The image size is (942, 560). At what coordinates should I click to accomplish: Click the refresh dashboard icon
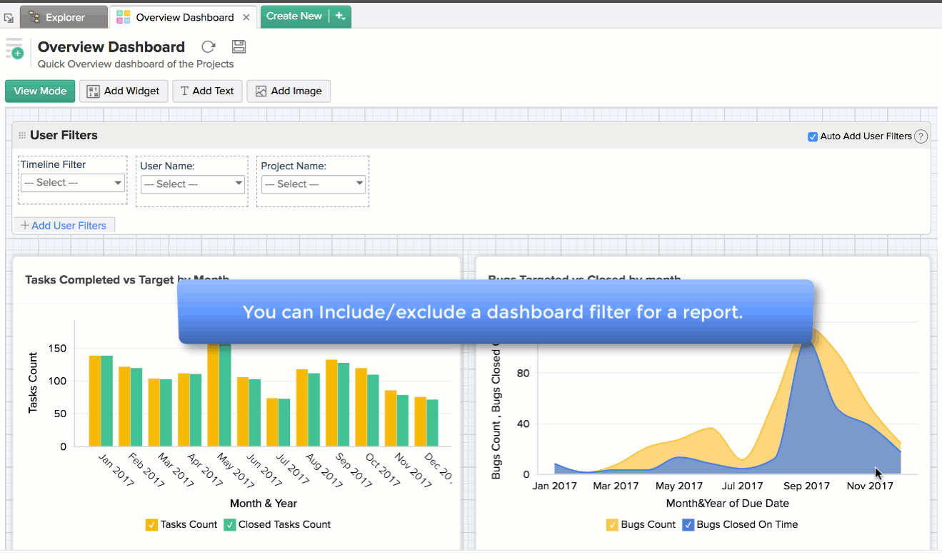[208, 47]
